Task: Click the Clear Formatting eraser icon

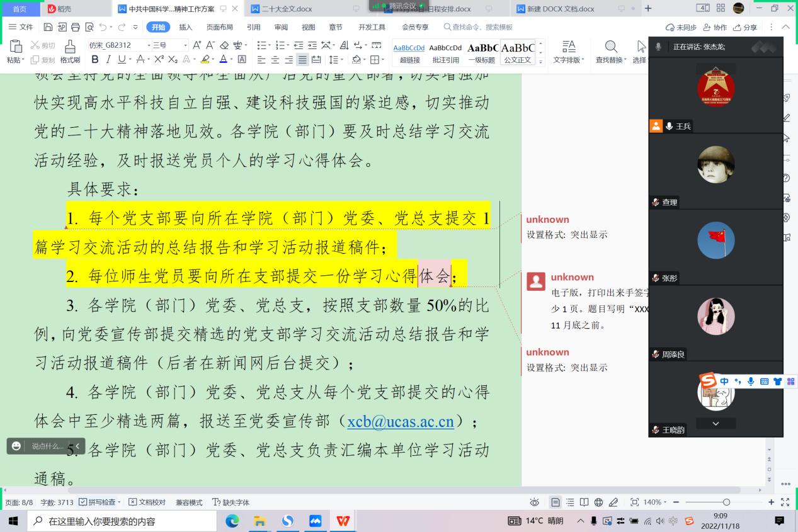Action: (x=224, y=45)
